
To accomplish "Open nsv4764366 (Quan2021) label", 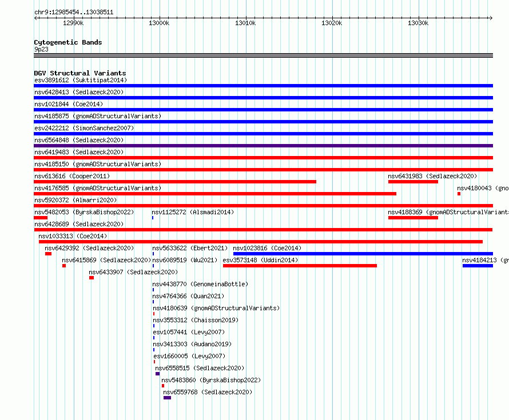I will (x=188, y=296).
